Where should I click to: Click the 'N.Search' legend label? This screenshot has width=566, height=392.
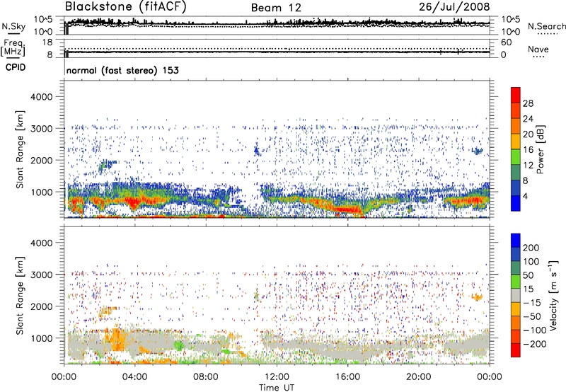[546, 26]
